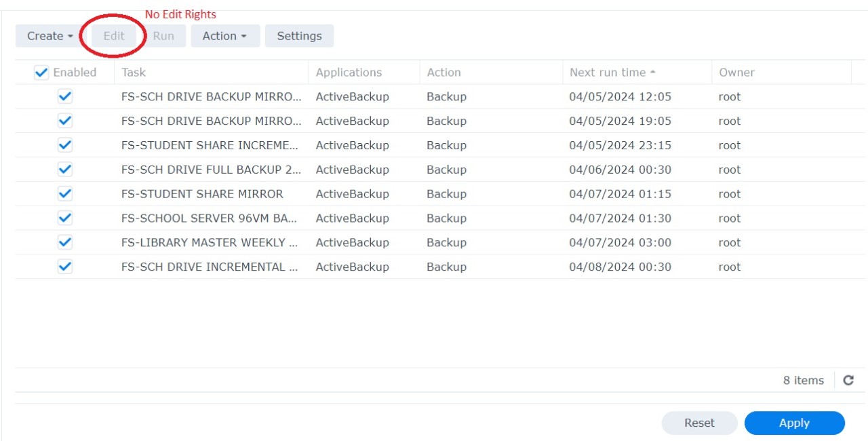
Task: Click root owner in the FS-SCHOOL SERVER row
Action: coord(730,218)
